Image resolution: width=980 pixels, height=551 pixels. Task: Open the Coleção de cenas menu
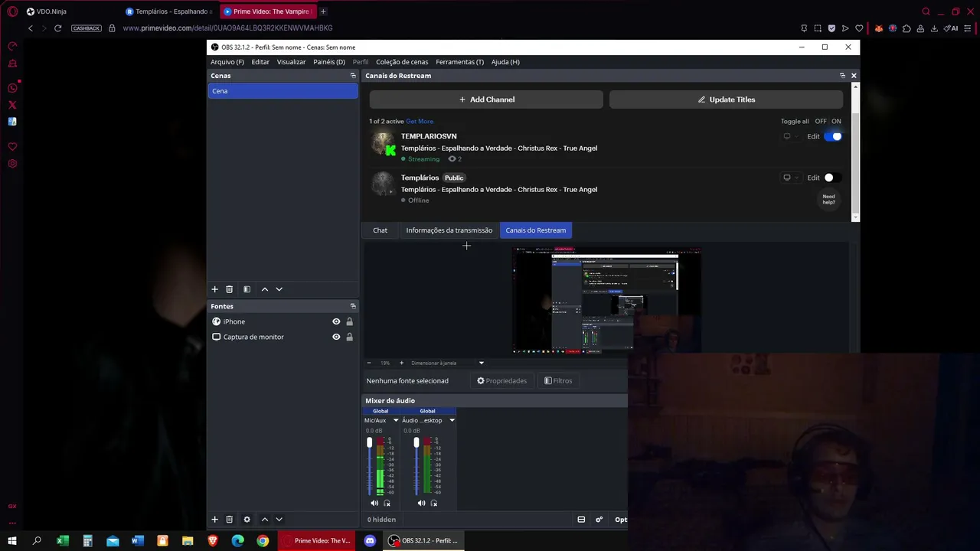[x=402, y=62]
